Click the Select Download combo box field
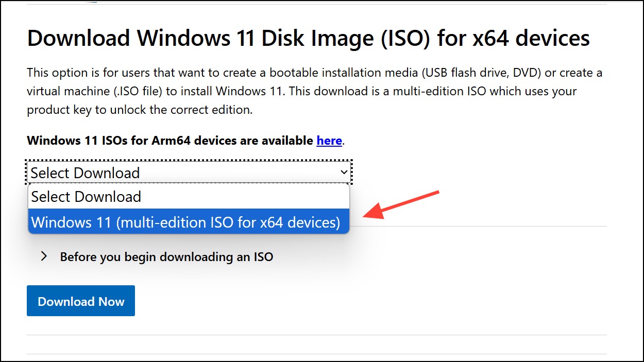644x362 pixels. pos(189,173)
